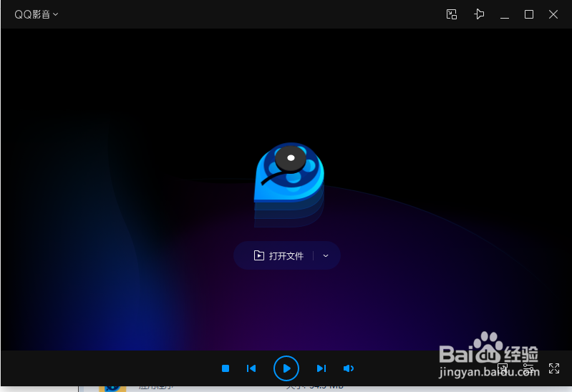
Task: Close the QQ影音 window
Action: pyautogui.click(x=553, y=14)
